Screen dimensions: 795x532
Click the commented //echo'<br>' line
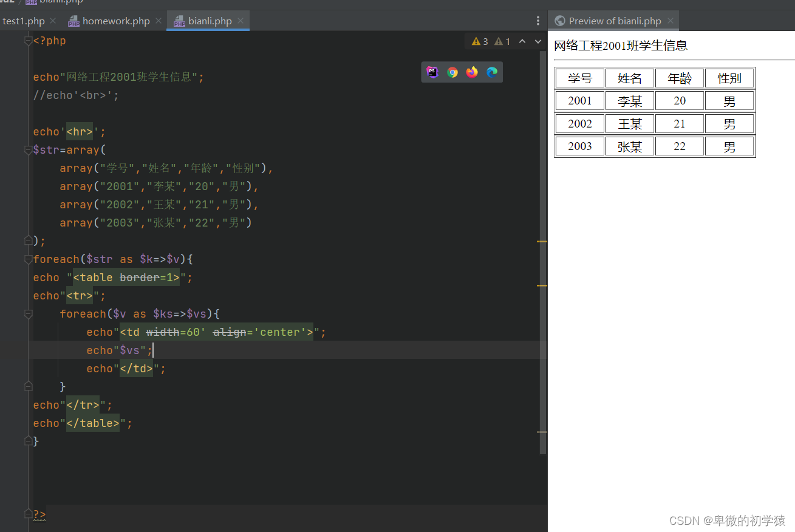coord(77,95)
